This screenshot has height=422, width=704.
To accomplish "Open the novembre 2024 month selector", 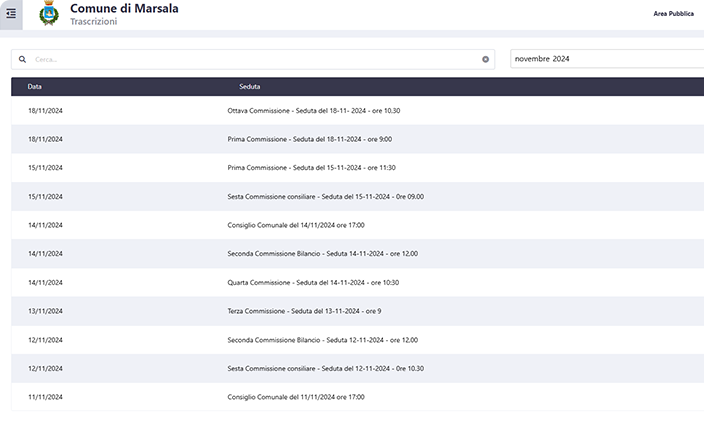I will pos(606,59).
